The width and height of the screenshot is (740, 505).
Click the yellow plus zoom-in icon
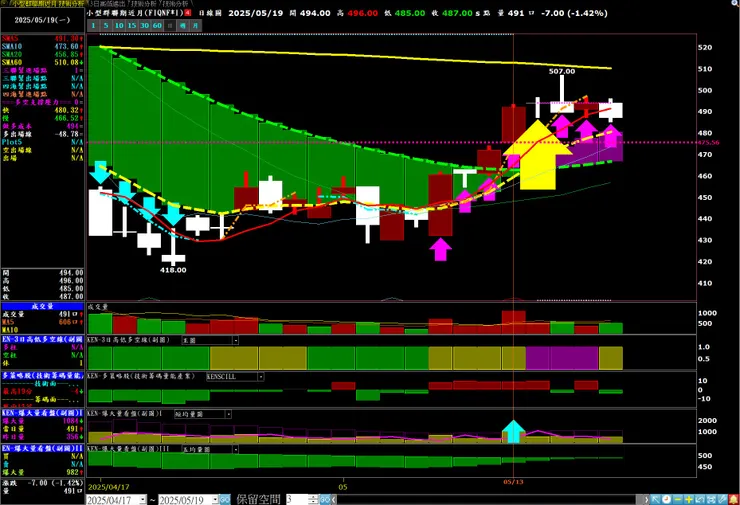(689, 499)
